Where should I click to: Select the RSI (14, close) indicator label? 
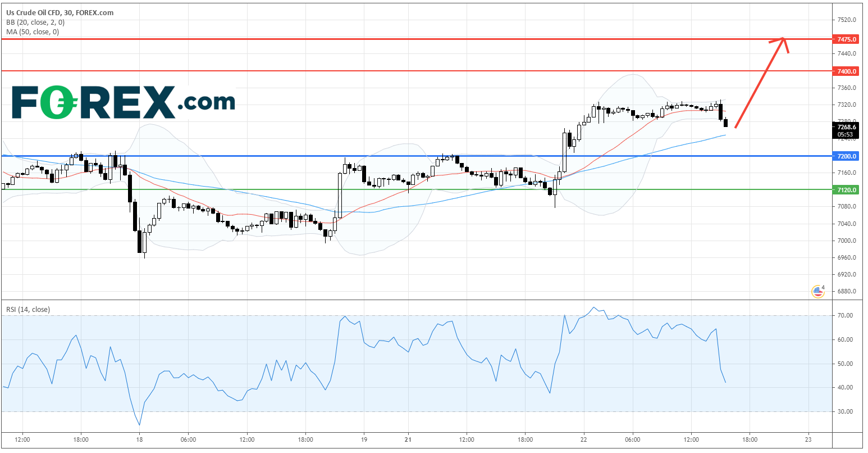pos(28,309)
